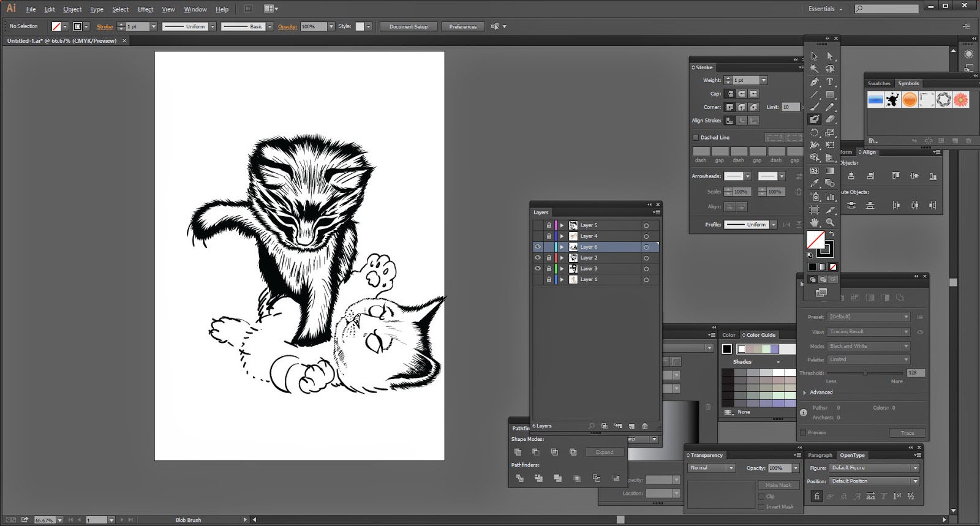Screen dimensions: 980x526
Task: Switch to the Swatches tab
Action: click(x=879, y=83)
